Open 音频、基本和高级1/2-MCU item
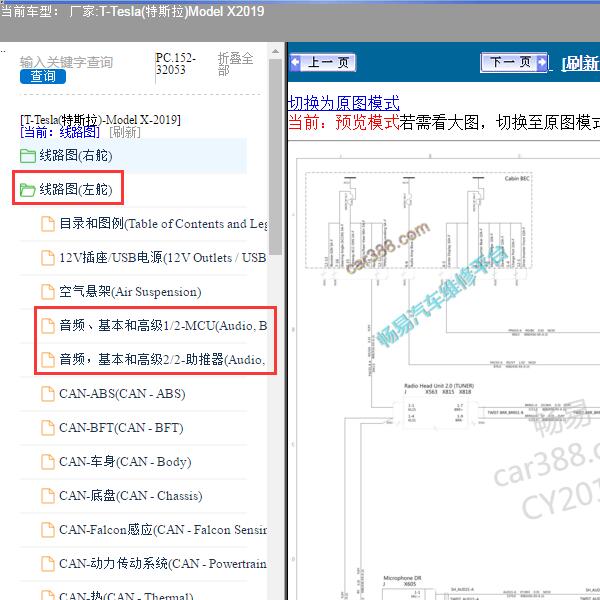Screen dimensions: 600x600 163,326
